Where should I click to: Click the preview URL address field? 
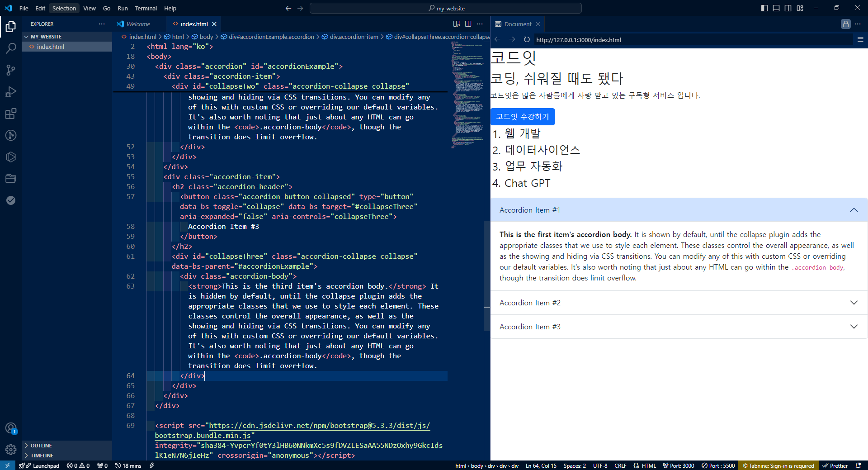coord(693,40)
